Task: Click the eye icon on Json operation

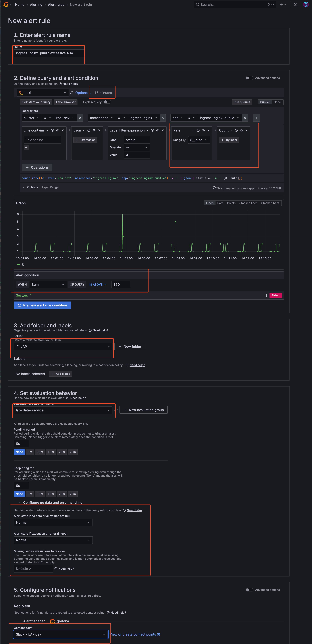Action: [94, 130]
